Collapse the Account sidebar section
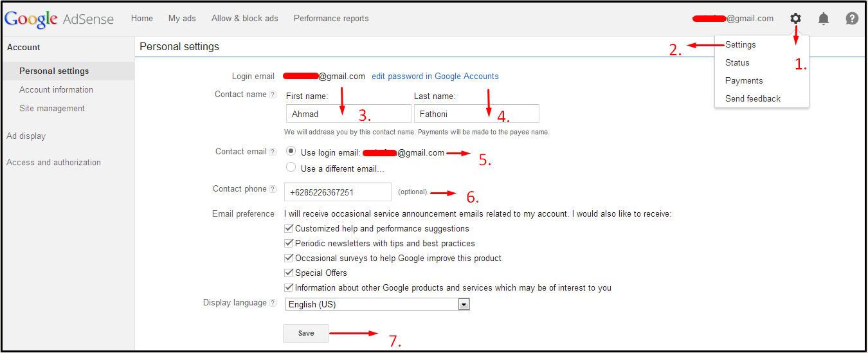868x353 pixels. pos(24,48)
